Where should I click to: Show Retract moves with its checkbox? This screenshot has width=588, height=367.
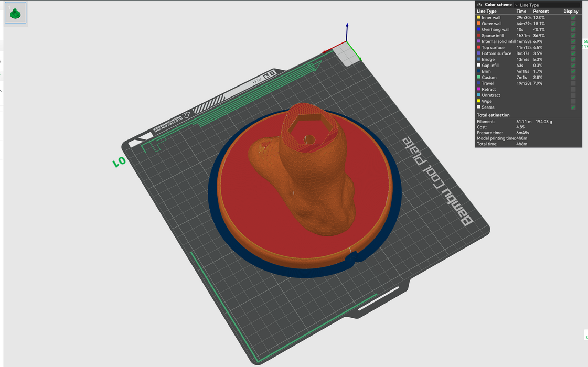click(573, 90)
